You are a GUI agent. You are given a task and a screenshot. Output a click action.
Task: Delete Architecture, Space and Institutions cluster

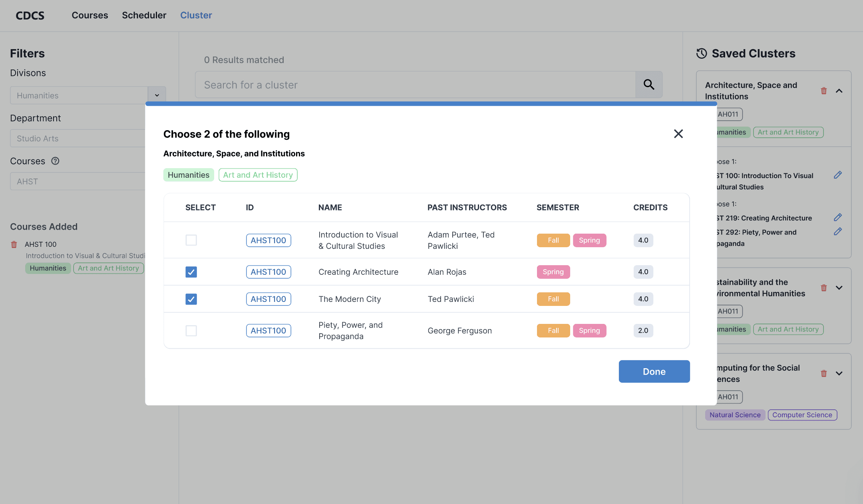(823, 91)
